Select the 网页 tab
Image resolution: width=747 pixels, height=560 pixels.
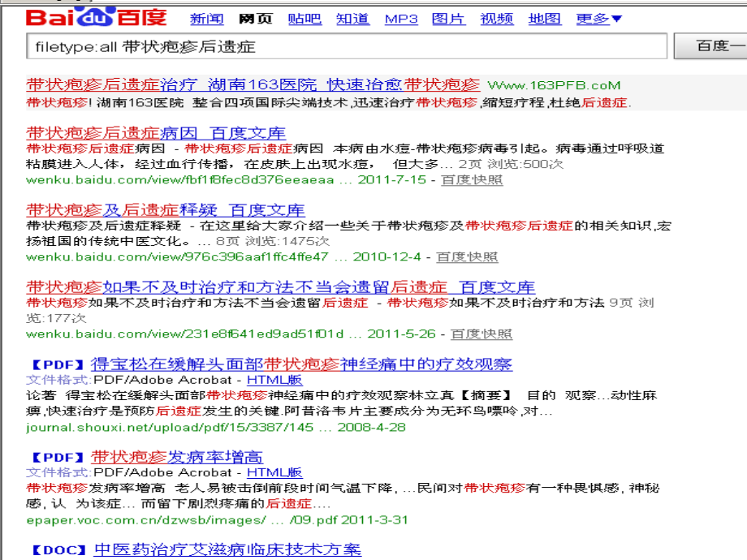(255, 19)
